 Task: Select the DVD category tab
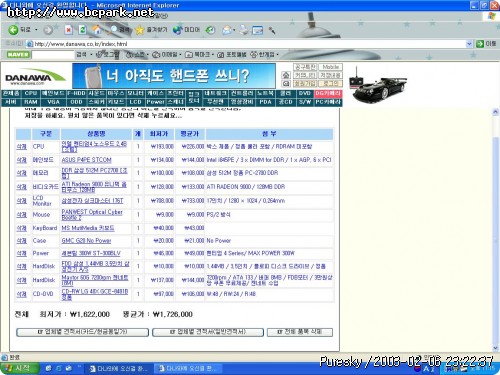(x=304, y=93)
